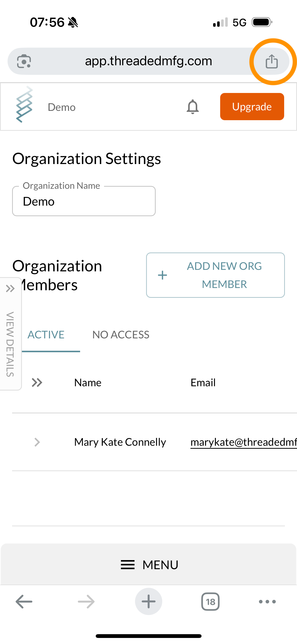This screenshot has height=644, width=297.
Task: Expand the Mary Kate Connelly row
Action: point(37,442)
